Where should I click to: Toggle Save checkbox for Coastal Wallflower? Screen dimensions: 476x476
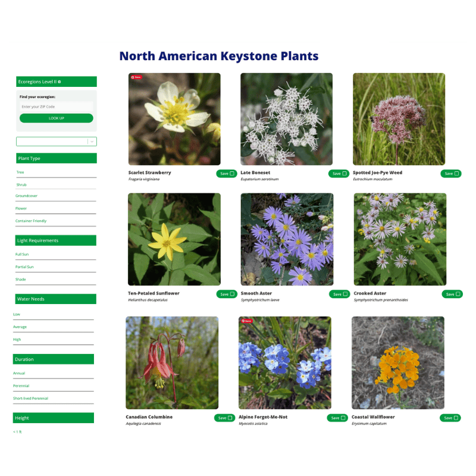[456, 418]
